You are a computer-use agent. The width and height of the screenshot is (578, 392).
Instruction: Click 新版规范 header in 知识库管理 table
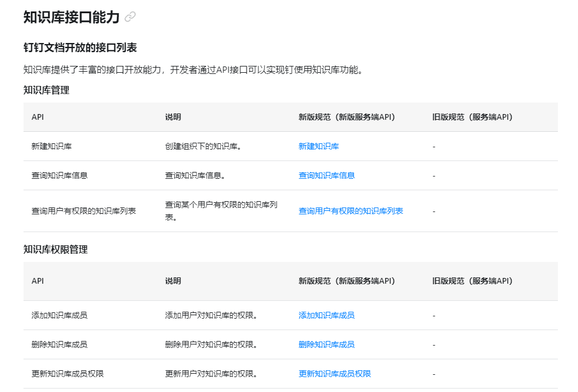tap(347, 117)
